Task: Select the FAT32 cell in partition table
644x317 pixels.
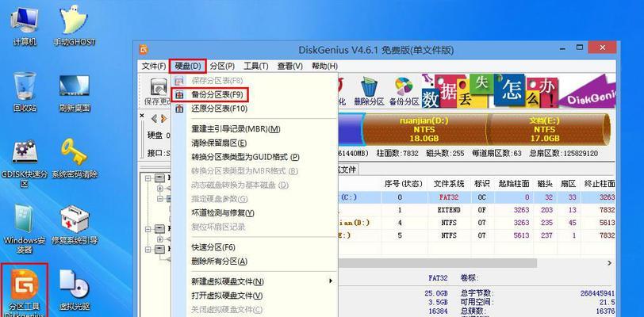Action: [x=449, y=197]
